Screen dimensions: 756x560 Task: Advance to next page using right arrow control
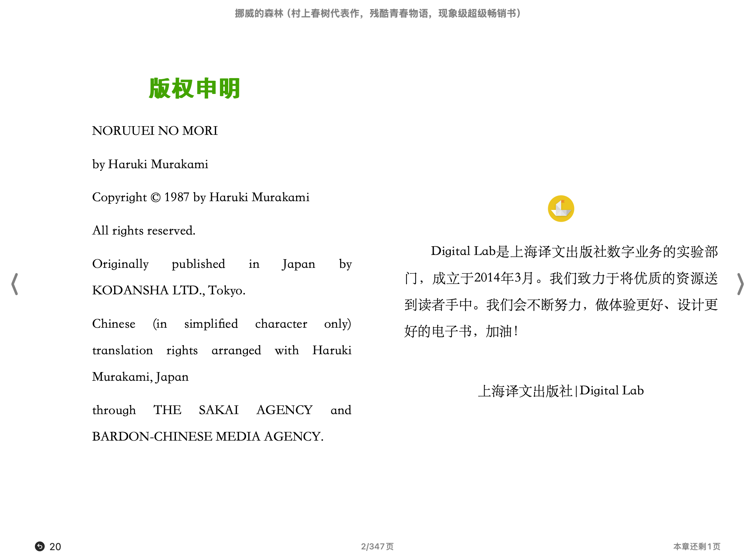(741, 284)
